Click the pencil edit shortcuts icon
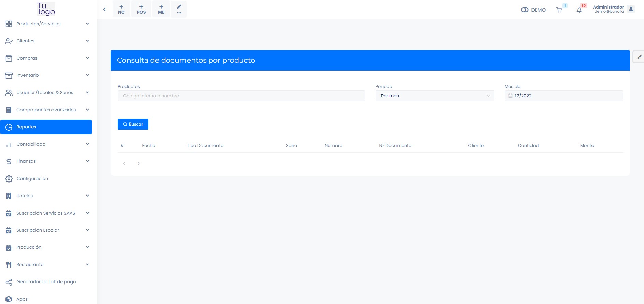 (179, 9)
